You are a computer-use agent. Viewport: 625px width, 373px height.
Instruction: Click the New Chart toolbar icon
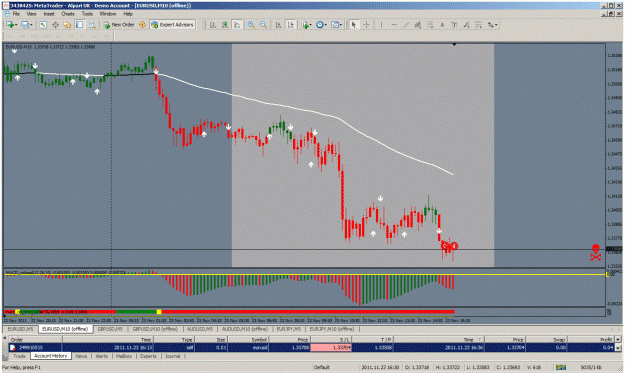pyautogui.click(x=10, y=25)
